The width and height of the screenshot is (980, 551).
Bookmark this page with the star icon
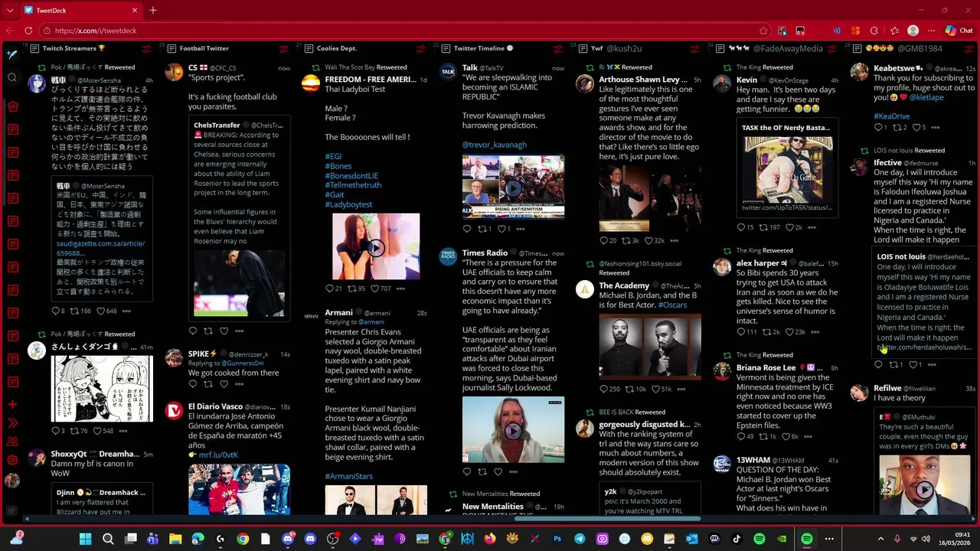(x=763, y=31)
